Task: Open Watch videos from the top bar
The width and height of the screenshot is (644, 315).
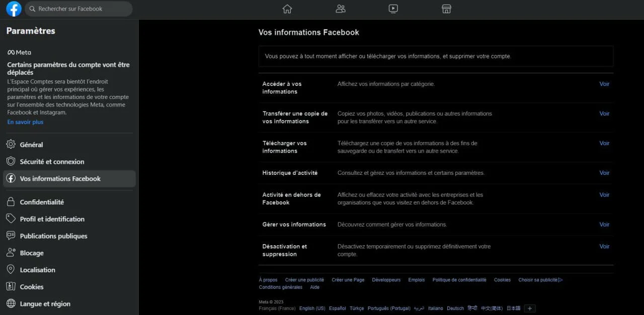Action: pyautogui.click(x=393, y=9)
